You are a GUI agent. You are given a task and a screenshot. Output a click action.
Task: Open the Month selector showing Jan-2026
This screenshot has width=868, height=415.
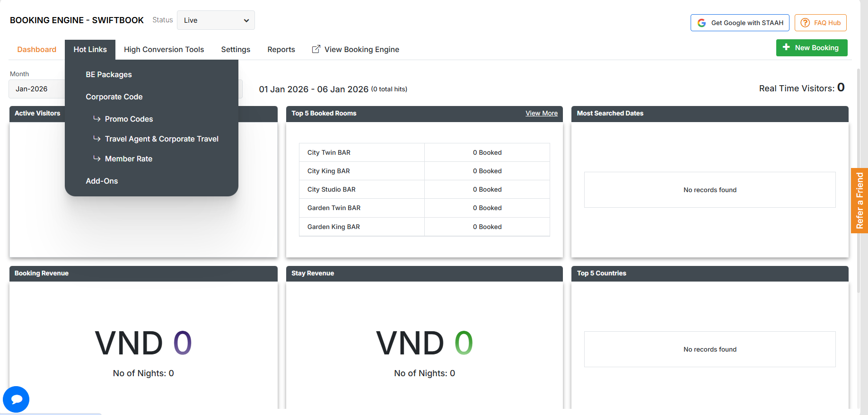[36, 89]
